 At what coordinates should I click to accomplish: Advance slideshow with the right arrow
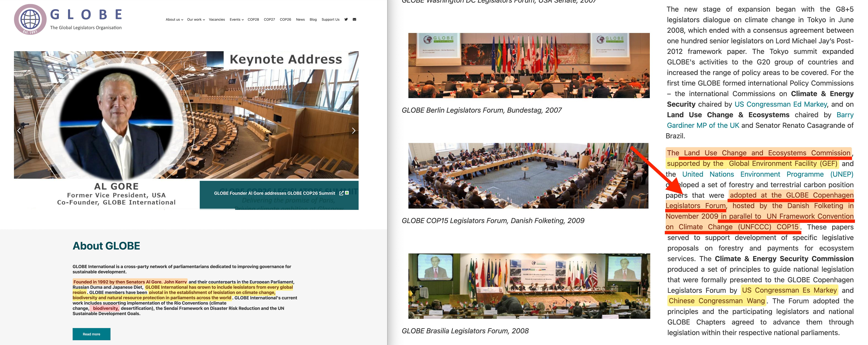tap(354, 131)
